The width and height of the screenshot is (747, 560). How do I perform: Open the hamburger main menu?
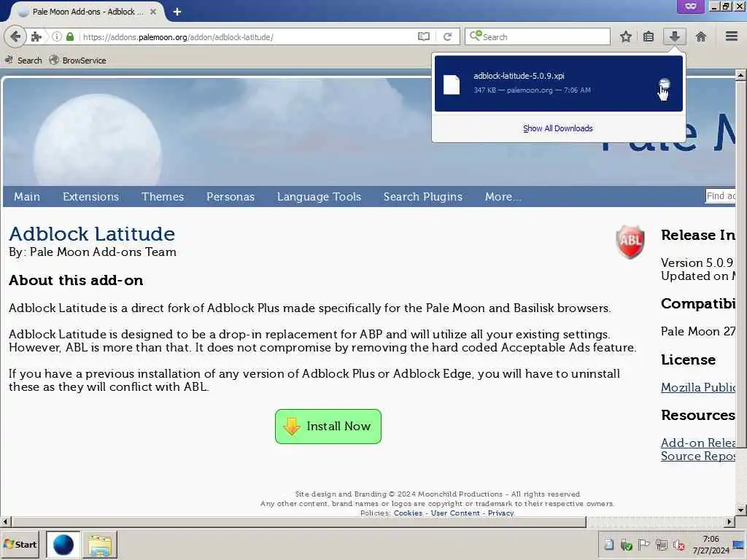[732, 36]
